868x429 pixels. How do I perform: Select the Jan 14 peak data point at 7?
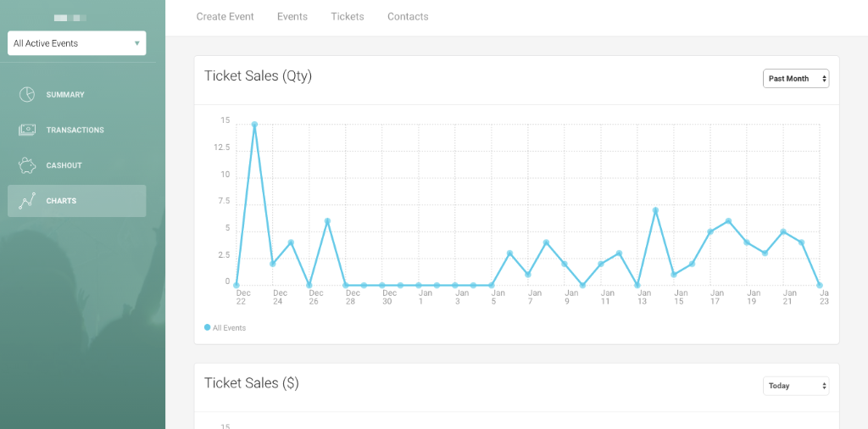[655, 210]
